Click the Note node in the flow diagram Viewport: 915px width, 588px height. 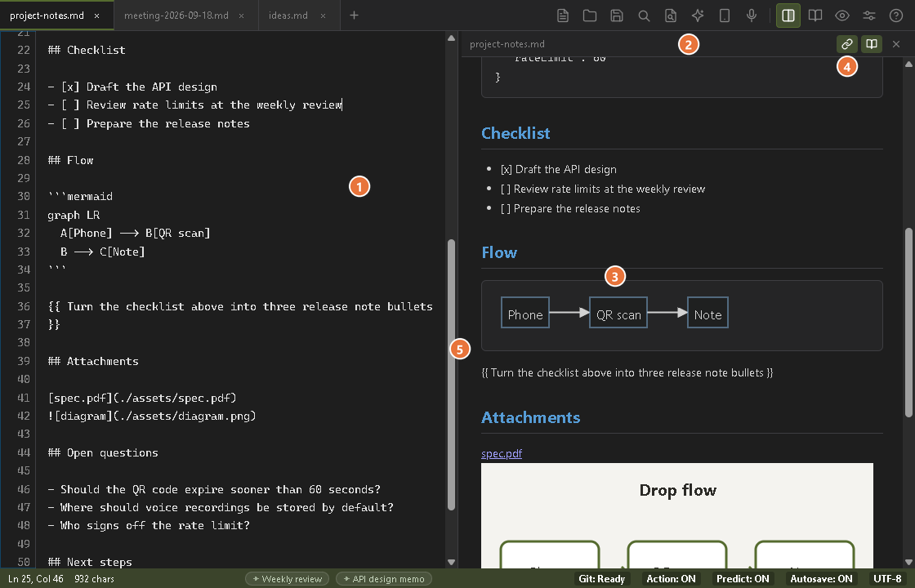pos(707,312)
